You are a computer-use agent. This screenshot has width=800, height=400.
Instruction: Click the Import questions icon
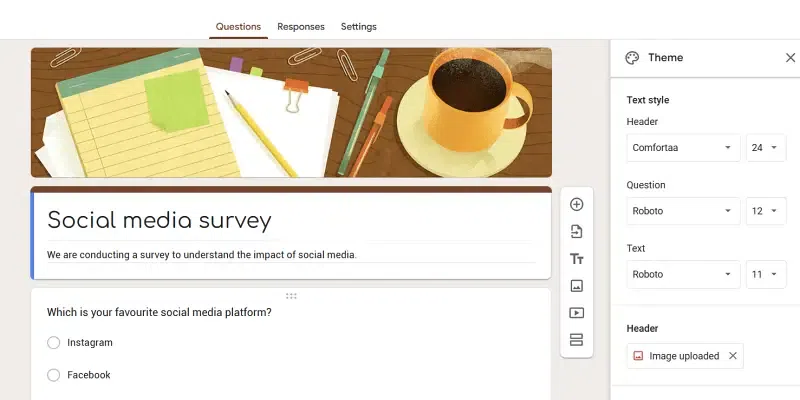pos(576,231)
